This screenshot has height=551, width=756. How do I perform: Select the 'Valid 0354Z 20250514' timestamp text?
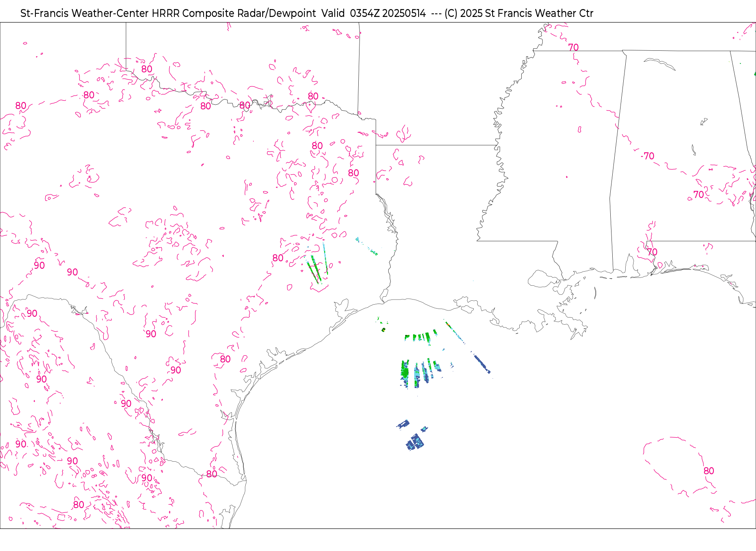pyautogui.click(x=374, y=13)
